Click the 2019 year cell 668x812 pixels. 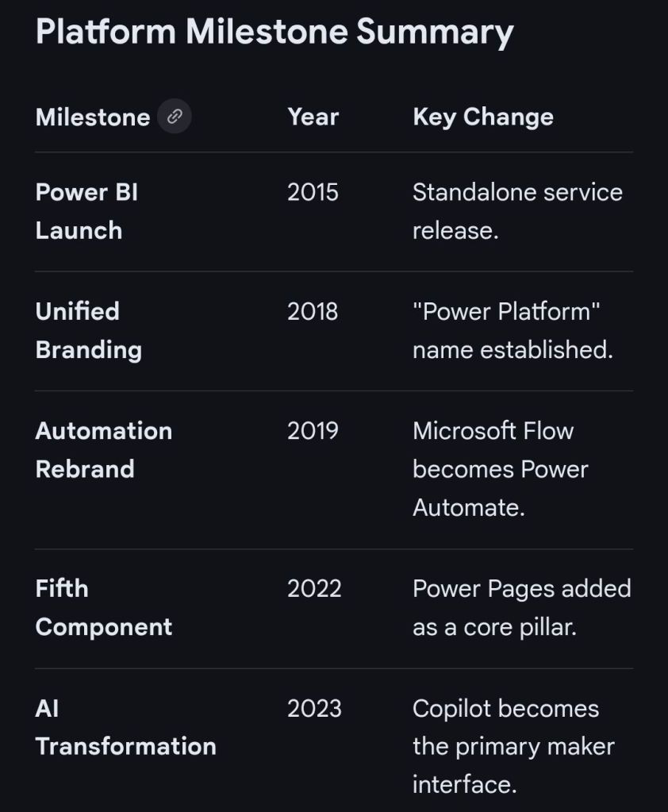coord(313,430)
